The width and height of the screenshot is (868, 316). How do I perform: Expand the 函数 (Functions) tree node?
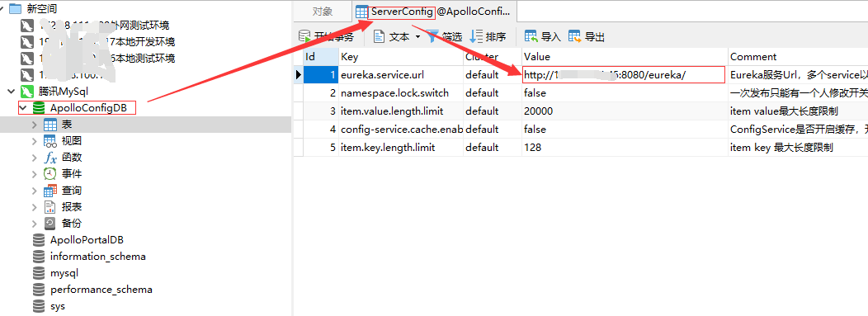(35, 158)
